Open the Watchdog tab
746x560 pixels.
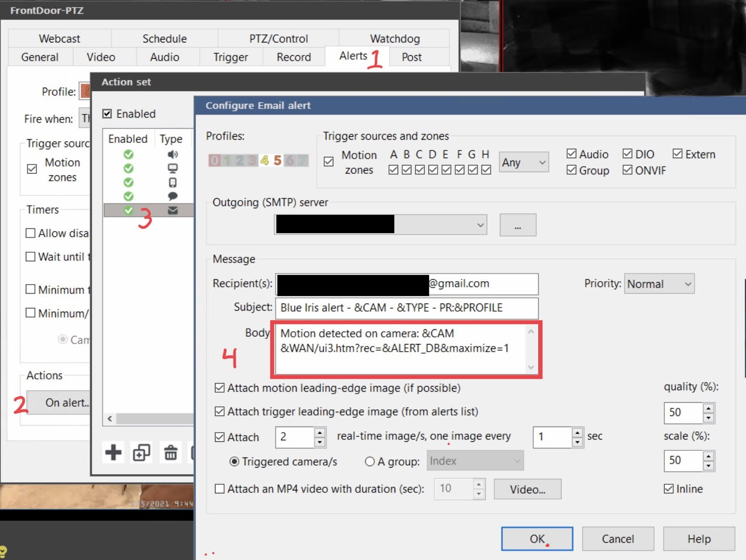[x=395, y=39]
